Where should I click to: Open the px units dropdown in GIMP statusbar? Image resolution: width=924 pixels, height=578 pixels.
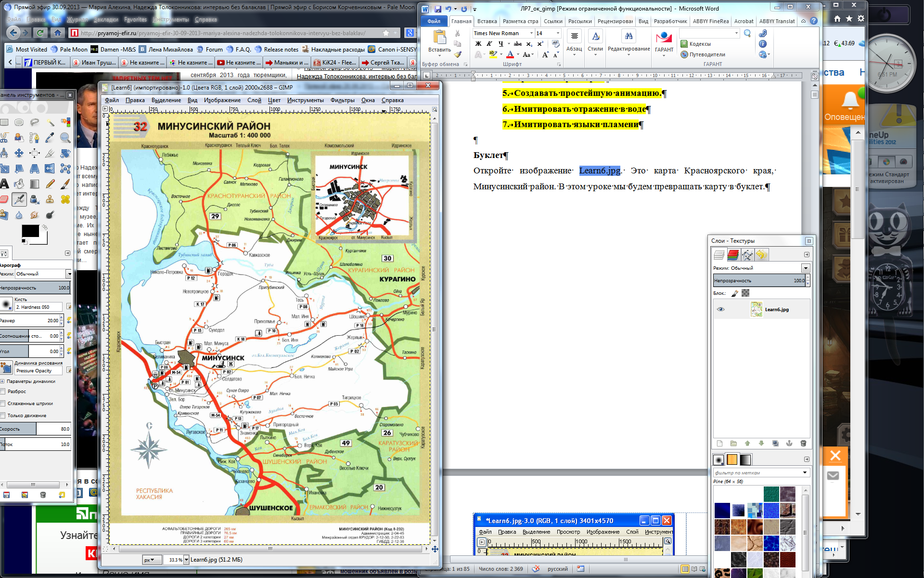click(152, 560)
